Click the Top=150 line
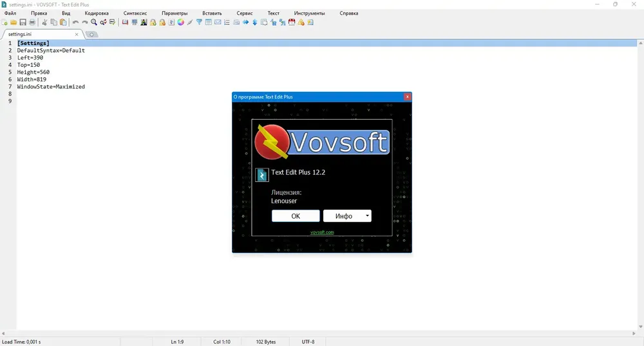This screenshot has width=644, height=346. pyautogui.click(x=28, y=65)
